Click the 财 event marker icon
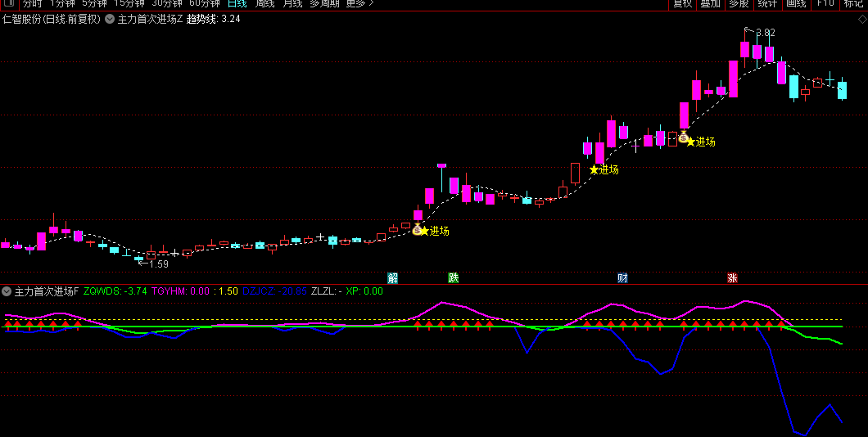Image resolution: width=868 pixels, height=437 pixels. pos(623,277)
